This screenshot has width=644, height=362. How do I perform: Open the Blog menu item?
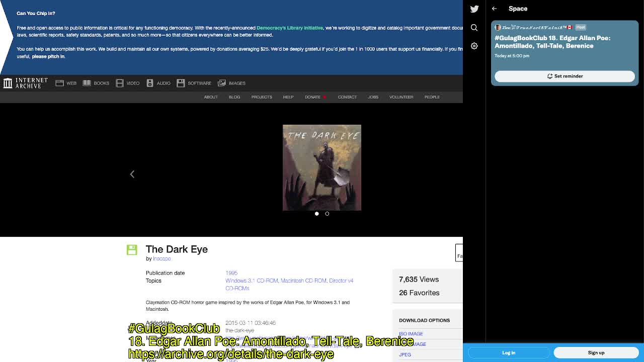[x=234, y=97]
